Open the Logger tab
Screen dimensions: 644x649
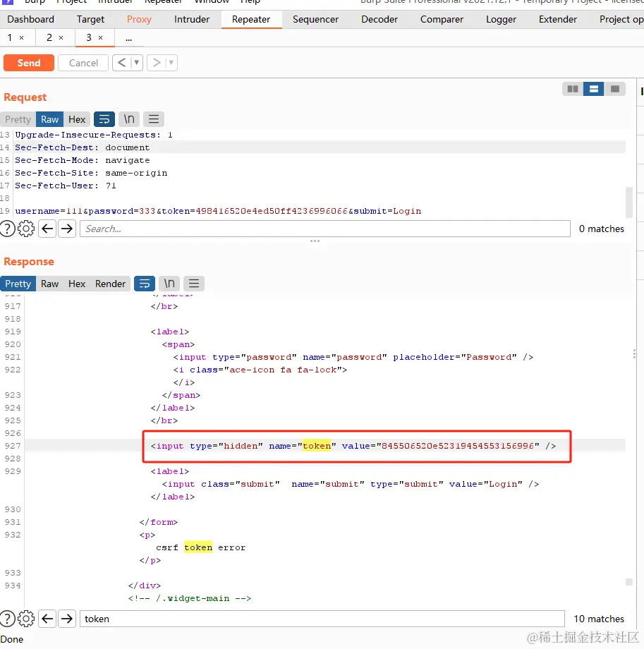pyautogui.click(x=501, y=20)
